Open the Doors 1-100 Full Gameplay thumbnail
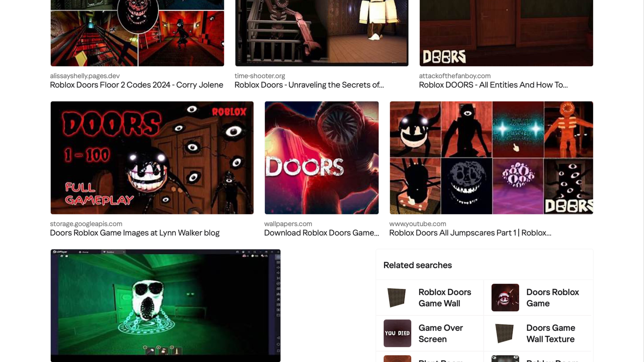This screenshot has height=362, width=644. 152,158
